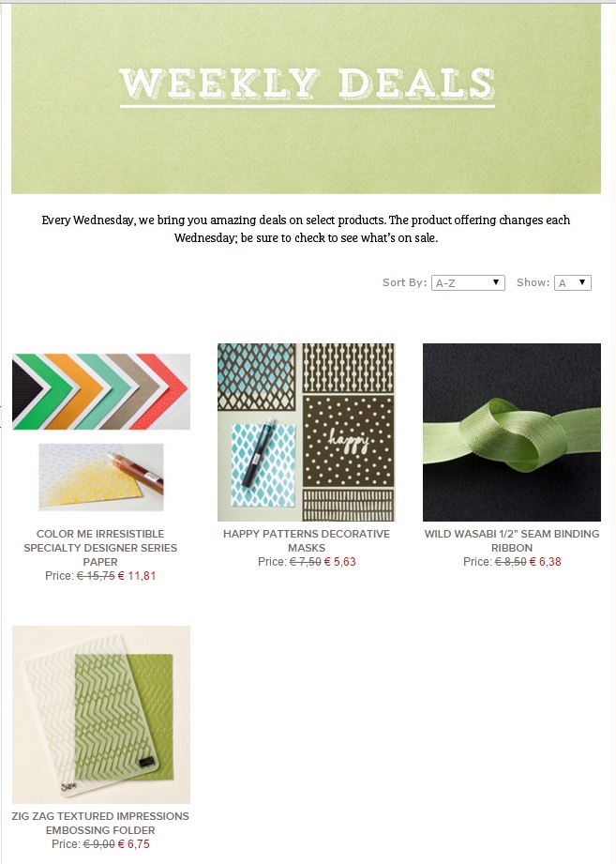Click the Weekly Deals banner image
The width and height of the screenshot is (616, 864).
pos(306,99)
